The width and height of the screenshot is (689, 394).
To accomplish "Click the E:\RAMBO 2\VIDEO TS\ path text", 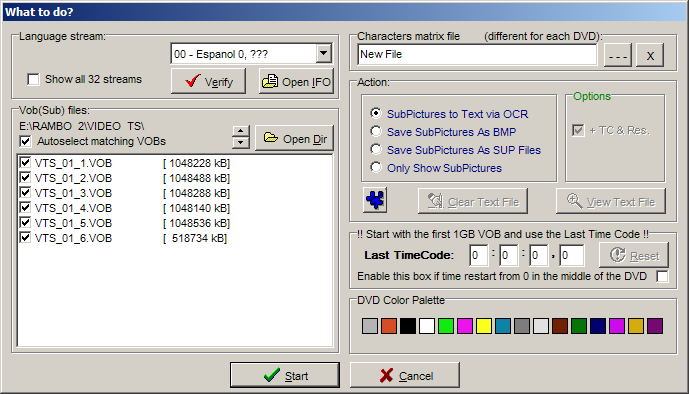I will click(x=82, y=126).
